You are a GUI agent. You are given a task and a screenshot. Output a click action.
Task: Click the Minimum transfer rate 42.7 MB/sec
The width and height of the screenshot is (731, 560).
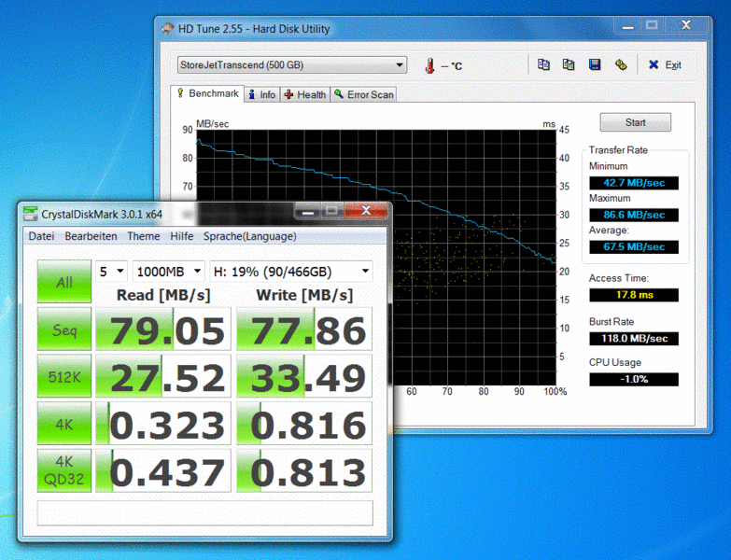(634, 183)
